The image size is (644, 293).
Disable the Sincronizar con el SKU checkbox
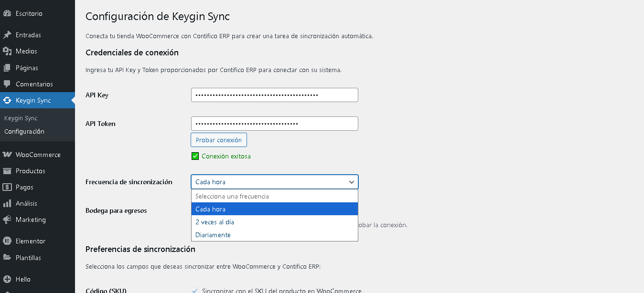[x=195, y=291]
